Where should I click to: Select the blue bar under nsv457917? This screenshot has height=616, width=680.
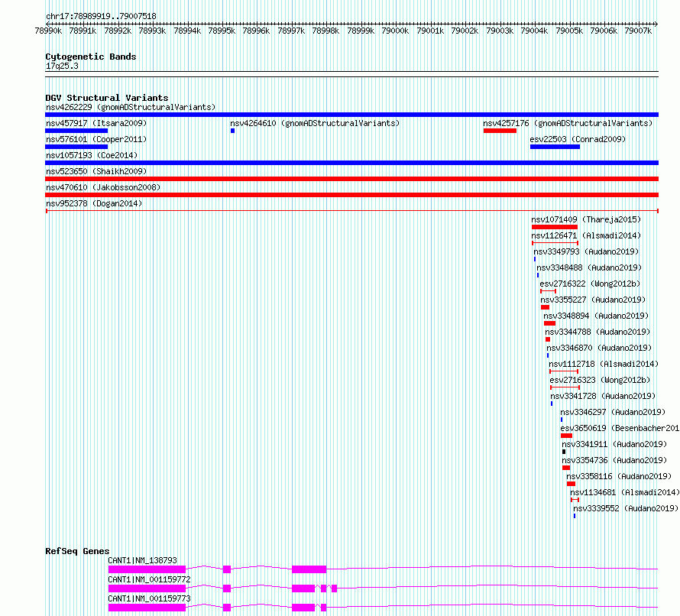tap(76, 131)
